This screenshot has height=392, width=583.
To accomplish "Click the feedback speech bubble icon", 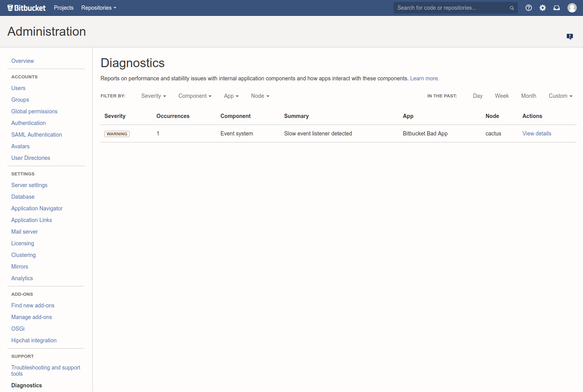I will (569, 36).
